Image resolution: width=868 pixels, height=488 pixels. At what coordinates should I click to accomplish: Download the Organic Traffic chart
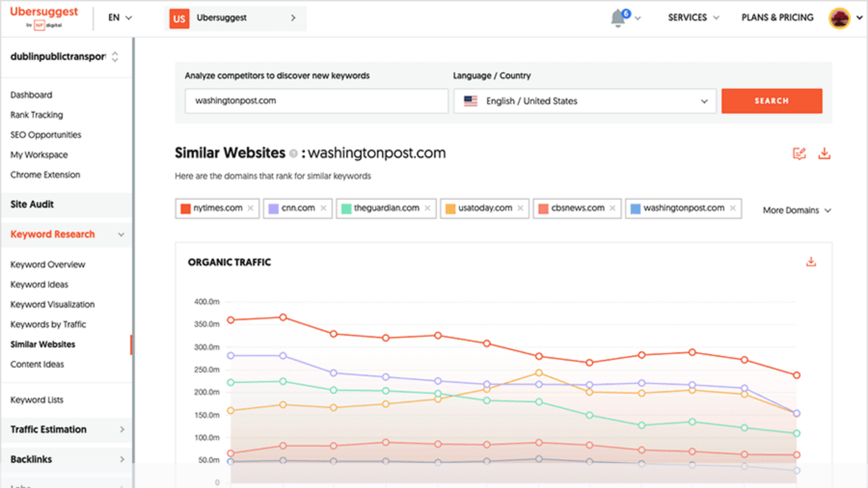pos(810,262)
